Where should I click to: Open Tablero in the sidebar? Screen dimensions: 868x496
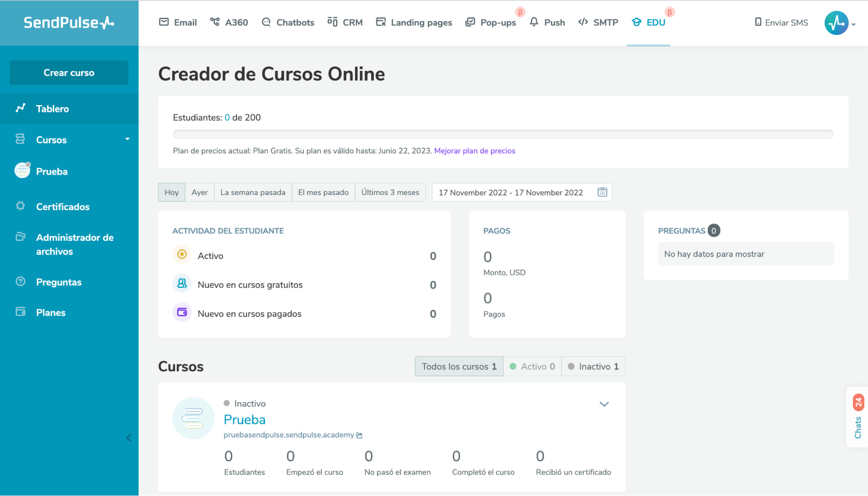(x=69, y=109)
